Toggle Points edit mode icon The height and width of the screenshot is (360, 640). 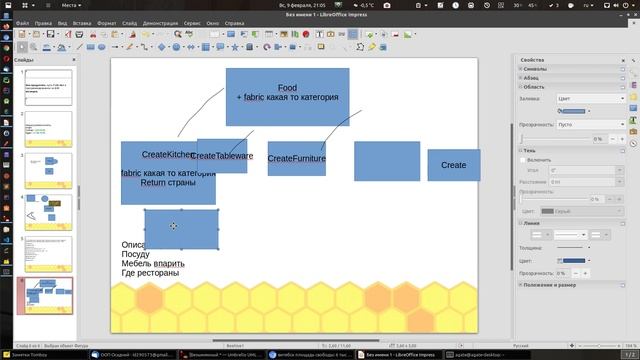tap(360, 47)
